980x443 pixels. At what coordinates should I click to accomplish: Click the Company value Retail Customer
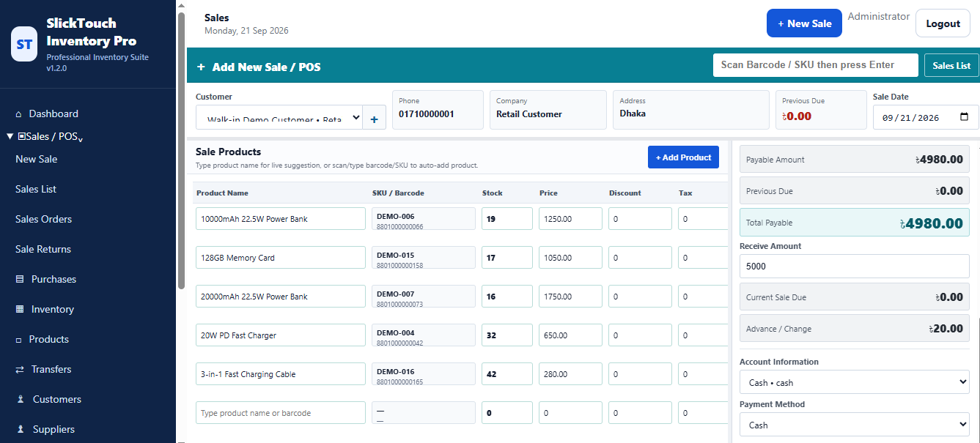[x=529, y=114]
